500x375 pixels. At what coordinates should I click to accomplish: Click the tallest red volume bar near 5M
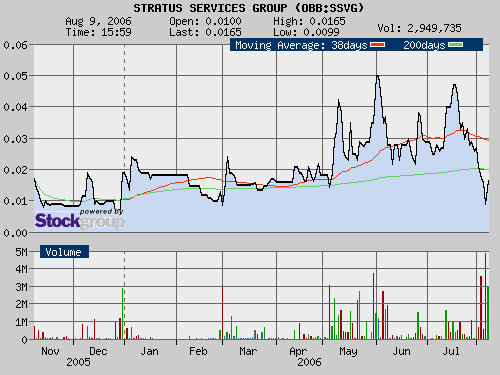pyautogui.click(x=485, y=296)
